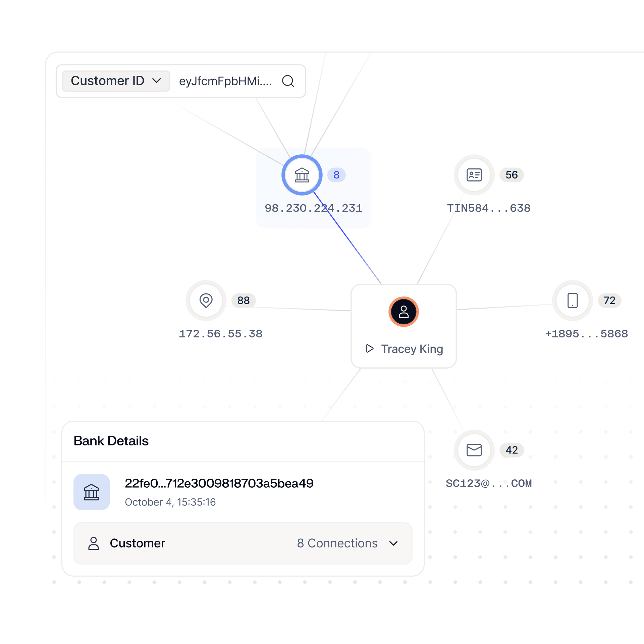
Task: Click the SC123@...COM email label
Action: coord(489,483)
